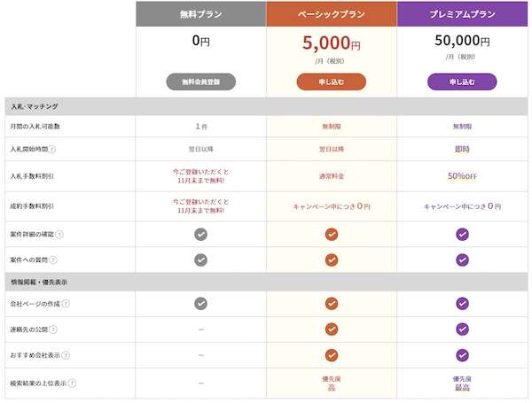
Task: Open help for 検索結果の上位表示
Action: click(x=72, y=383)
